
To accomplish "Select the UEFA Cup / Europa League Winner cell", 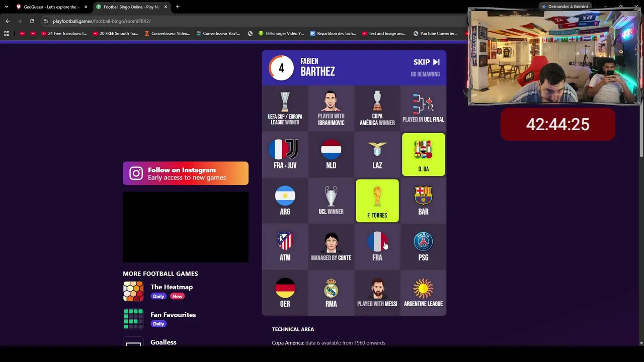I will pos(285,109).
